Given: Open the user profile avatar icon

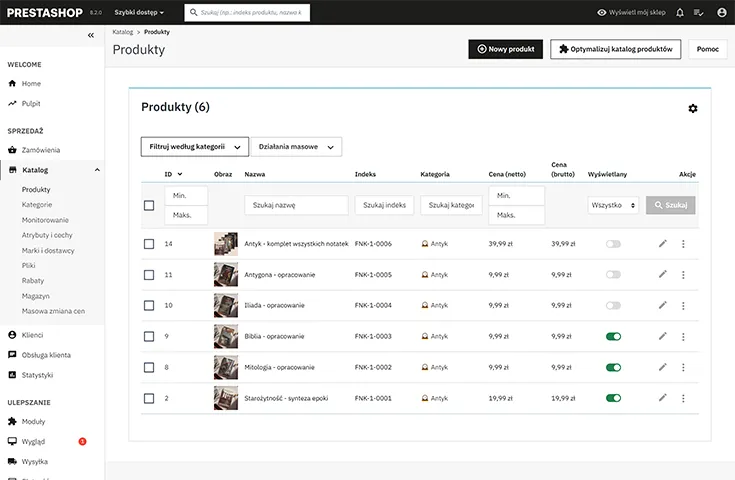Looking at the screenshot, I should pyautogui.click(x=722, y=13).
